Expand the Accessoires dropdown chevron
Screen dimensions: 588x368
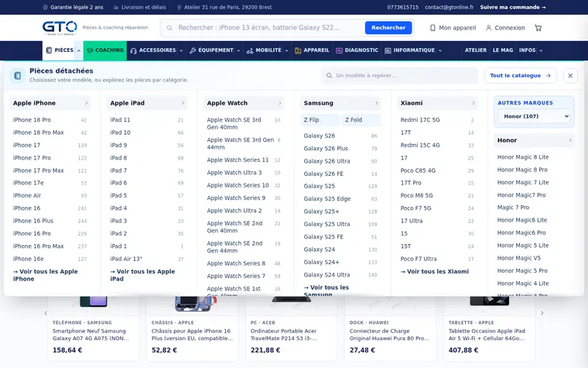181,50
